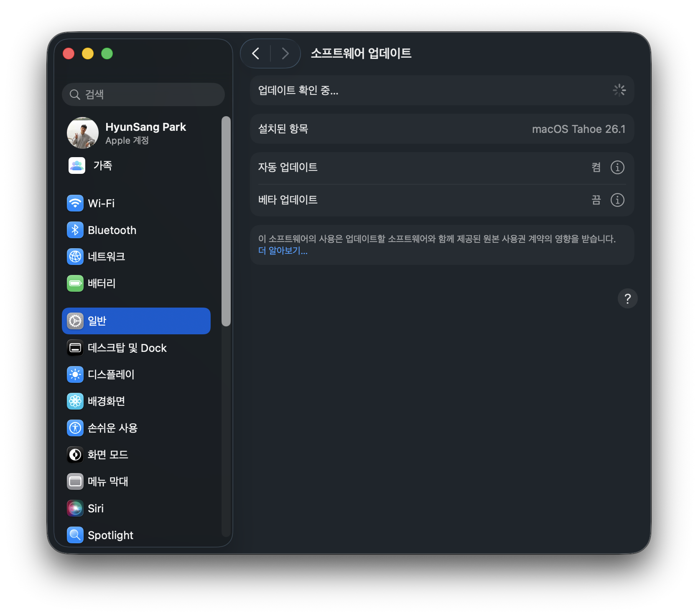This screenshot has width=698, height=616.
Task: Select 화면 모드 in the sidebar
Action: pyautogui.click(x=108, y=455)
